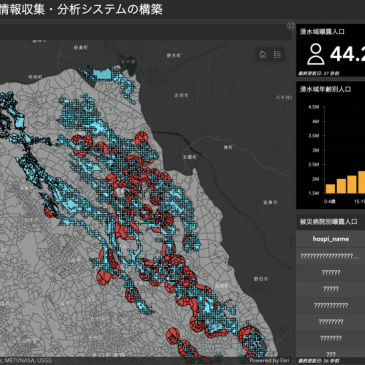Image resolution: width=365 pixels, height=365 pixels.
Task: Click the light blue flooded rectangle at the map's northern edge
Action: 102,74
